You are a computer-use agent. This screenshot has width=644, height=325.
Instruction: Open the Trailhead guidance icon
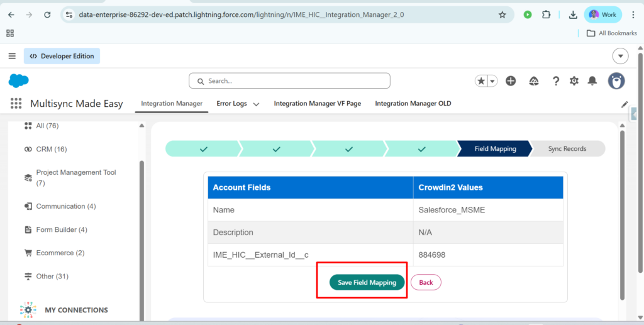[534, 81]
